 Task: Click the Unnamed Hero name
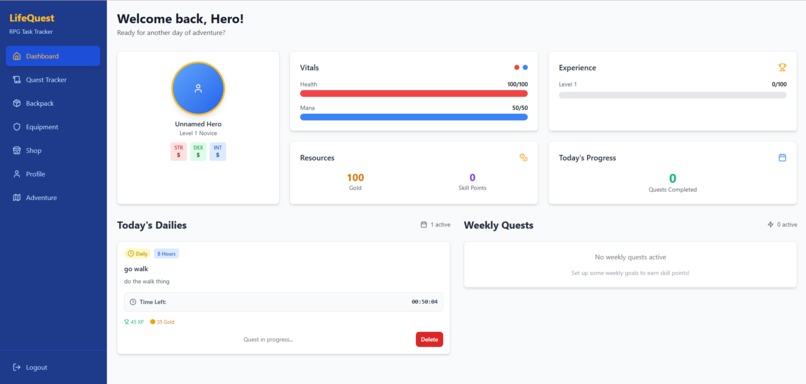(198, 124)
